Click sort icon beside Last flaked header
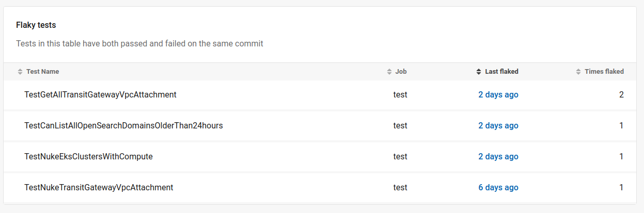The height and width of the screenshot is (213, 644). tap(479, 72)
